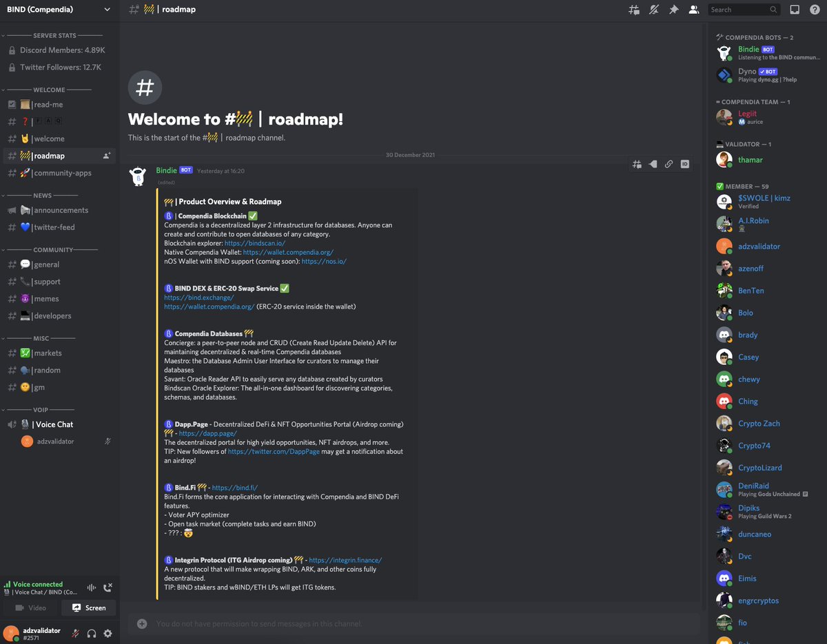Open the bind.fi link
This screenshot has height=644, width=827.
tap(235, 488)
